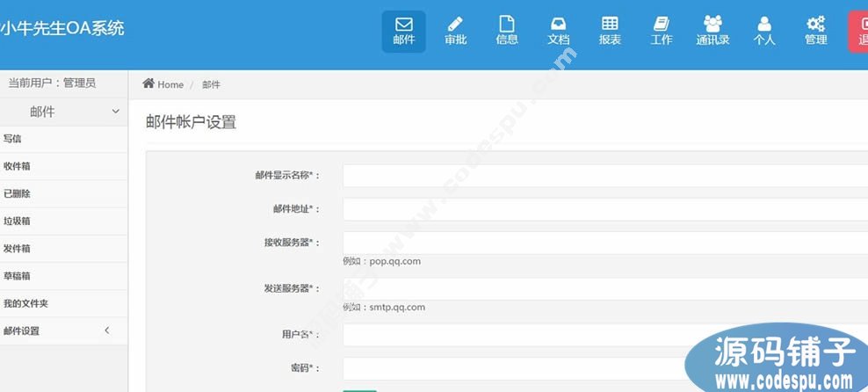Click the 当前用户：管理员 label
Viewport: 868px width, 392px height.
point(52,83)
